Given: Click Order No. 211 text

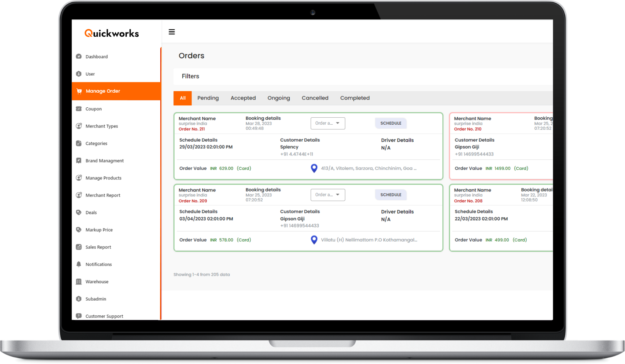Looking at the screenshot, I should coord(192,129).
